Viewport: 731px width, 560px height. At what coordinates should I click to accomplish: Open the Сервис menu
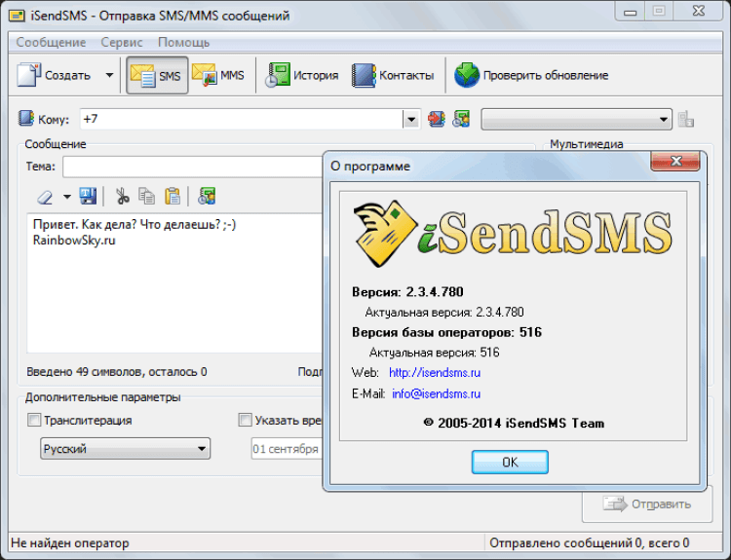point(122,43)
